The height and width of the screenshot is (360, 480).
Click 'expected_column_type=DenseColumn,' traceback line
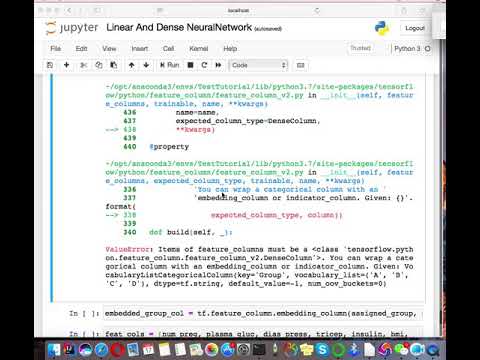[248, 121]
